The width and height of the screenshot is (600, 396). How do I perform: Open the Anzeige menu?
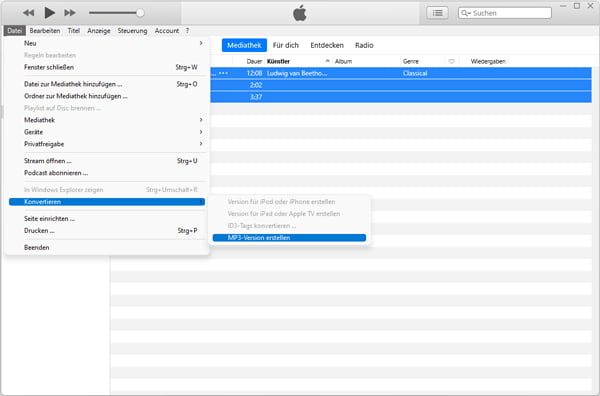tap(99, 31)
